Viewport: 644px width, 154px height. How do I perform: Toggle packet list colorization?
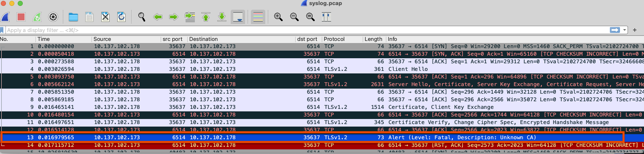click(258, 17)
